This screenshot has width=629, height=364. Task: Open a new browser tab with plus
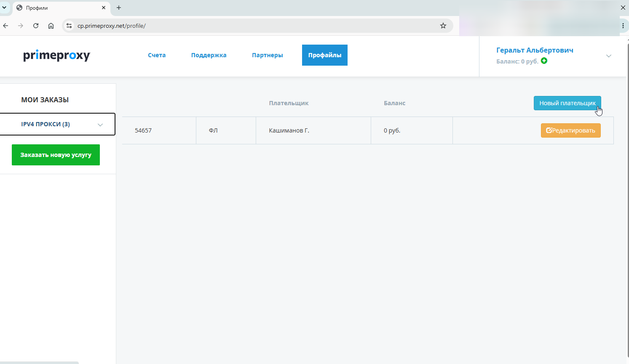click(x=119, y=8)
